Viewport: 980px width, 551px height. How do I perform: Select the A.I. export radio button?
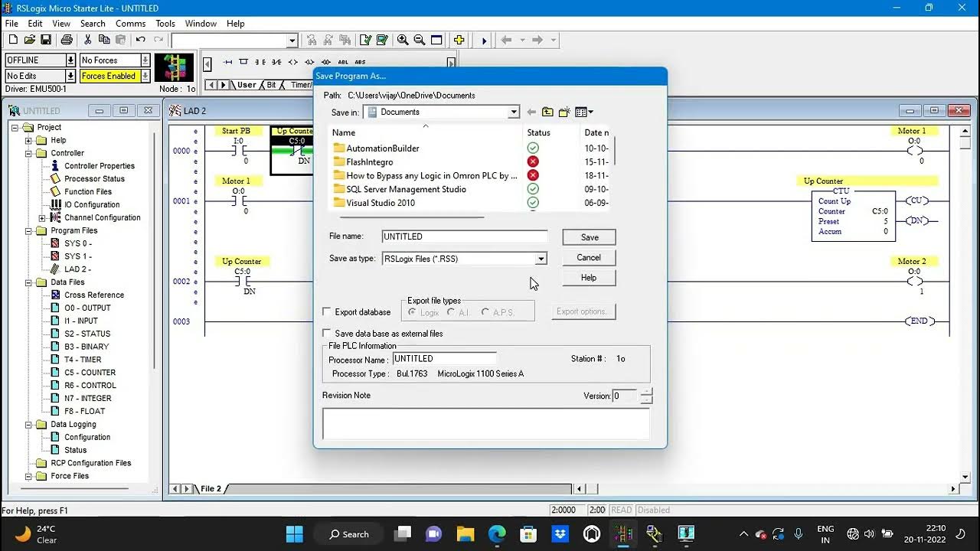[452, 312]
